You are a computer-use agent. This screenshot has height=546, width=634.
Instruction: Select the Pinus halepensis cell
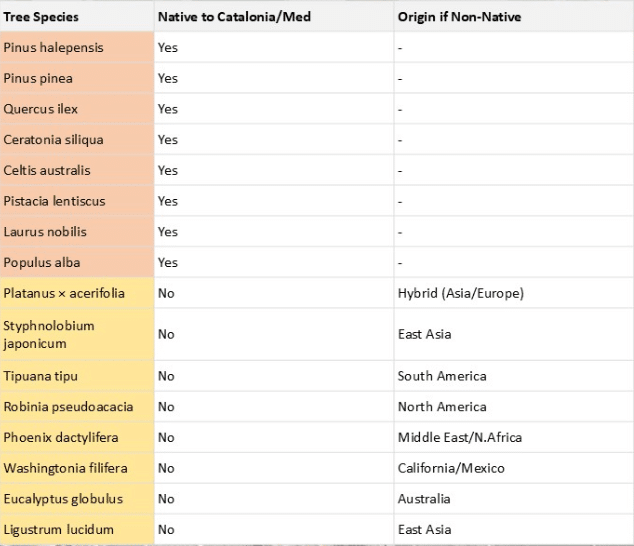click(53, 47)
